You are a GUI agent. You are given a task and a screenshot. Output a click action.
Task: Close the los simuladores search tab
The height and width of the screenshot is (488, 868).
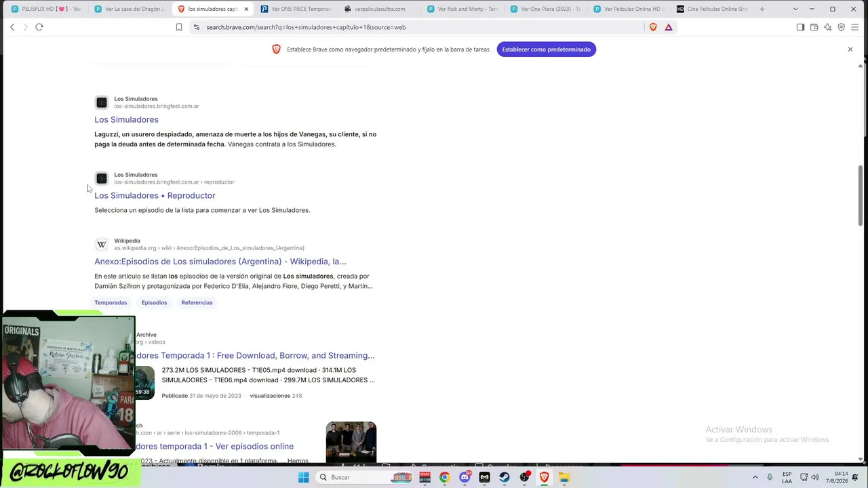point(246,9)
